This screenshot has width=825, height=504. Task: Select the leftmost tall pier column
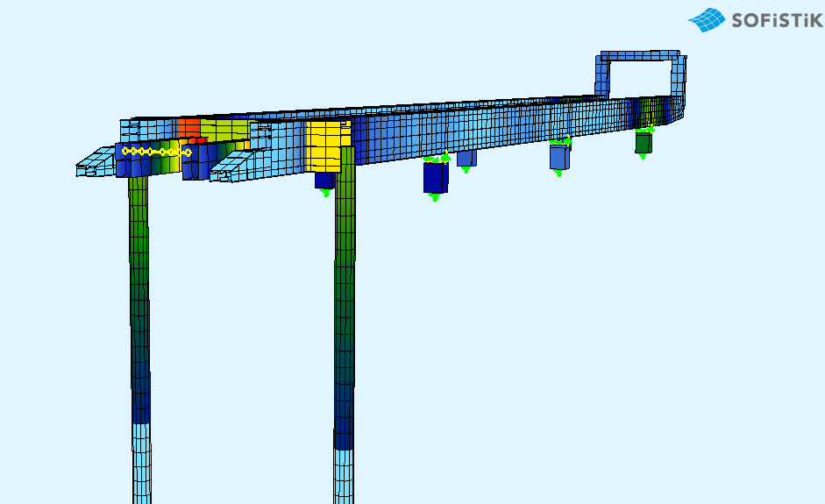point(140,339)
